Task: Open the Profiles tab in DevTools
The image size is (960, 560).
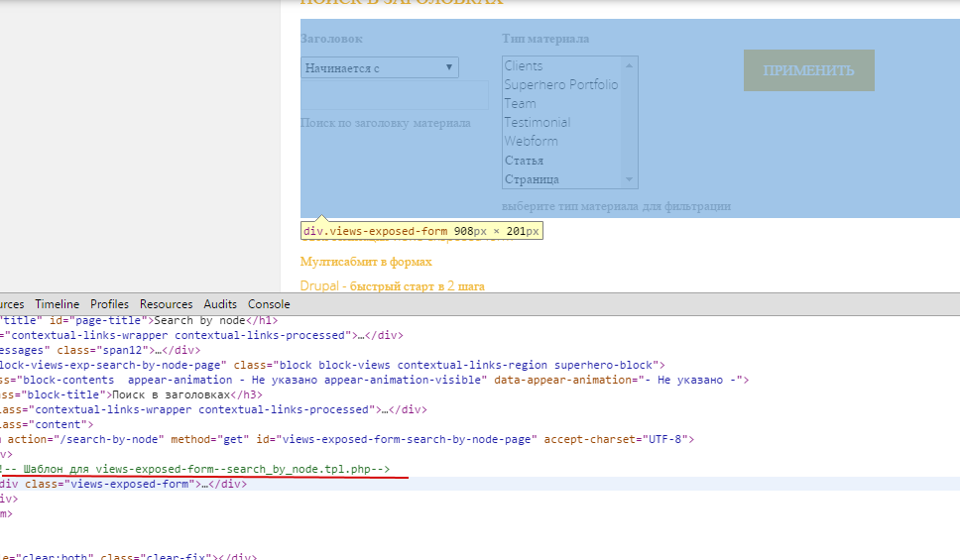Action: [109, 304]
